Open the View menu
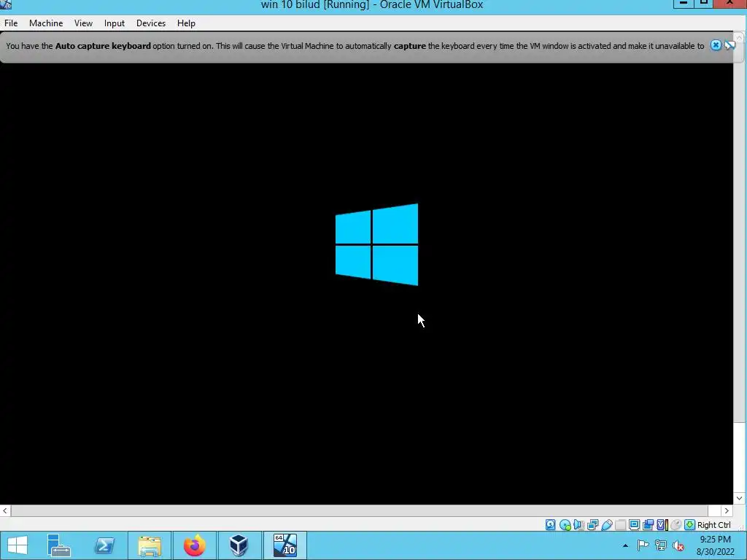 coord(83,23)
